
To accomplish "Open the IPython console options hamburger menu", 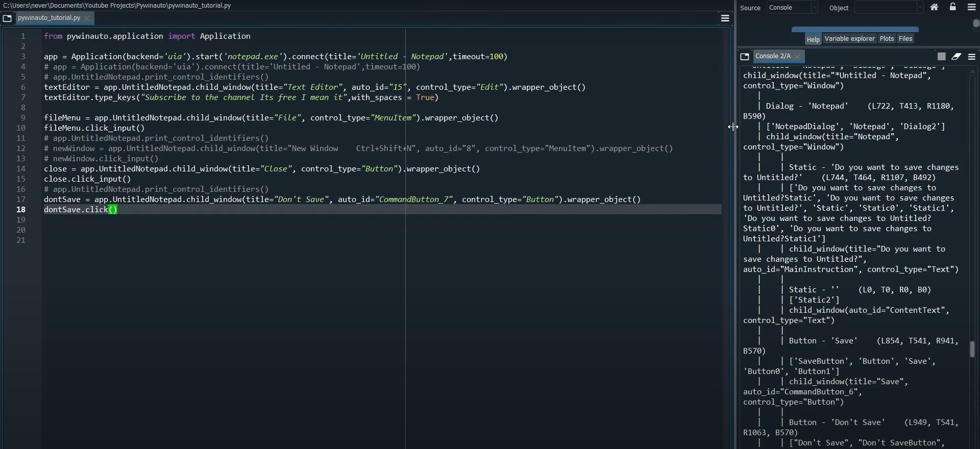I will (972, 57).
